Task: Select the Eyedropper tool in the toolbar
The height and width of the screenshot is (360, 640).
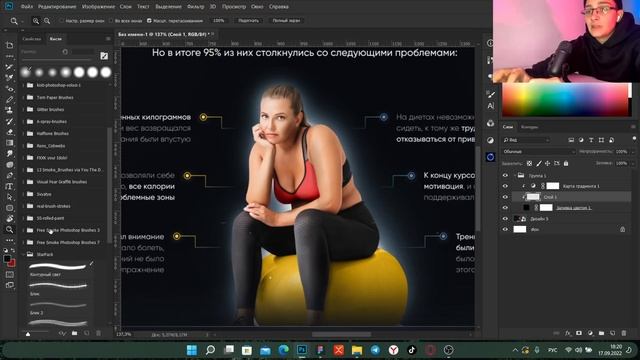Action: (9, 78)
